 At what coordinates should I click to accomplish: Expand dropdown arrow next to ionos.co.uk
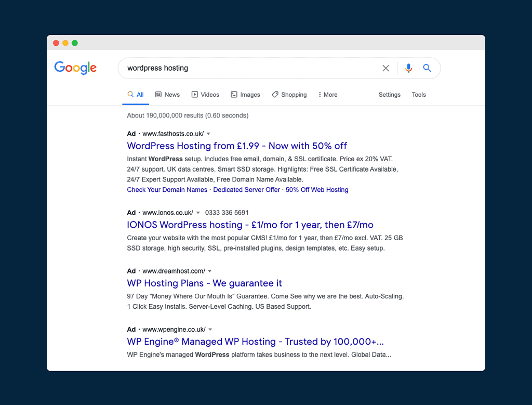tap(198, 213)
